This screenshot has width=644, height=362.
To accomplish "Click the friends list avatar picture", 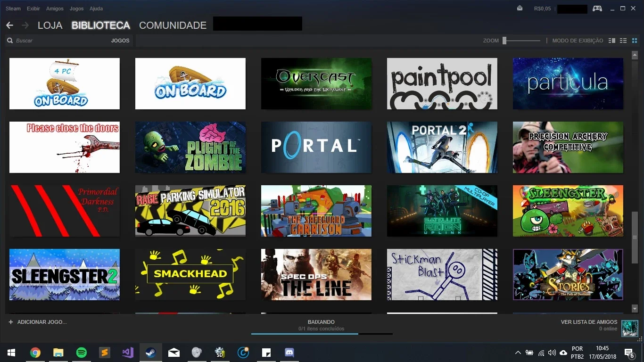I will 630,328.
